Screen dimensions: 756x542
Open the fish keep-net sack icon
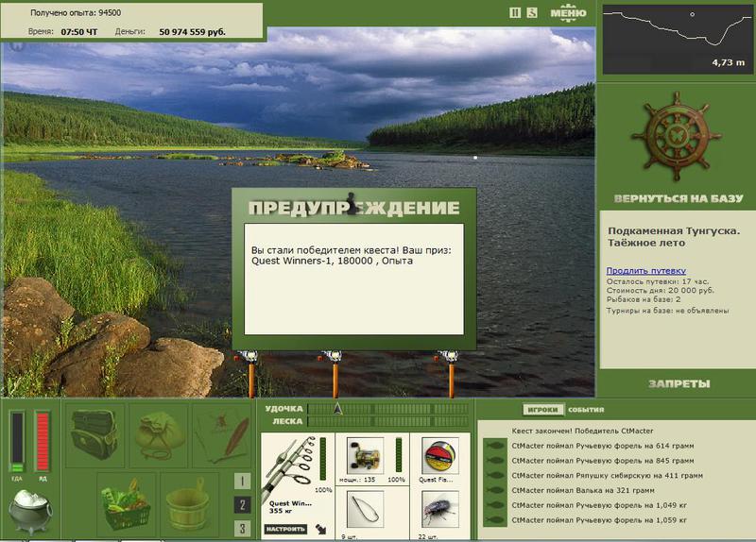pyautogui.click(x=159, y=435)
